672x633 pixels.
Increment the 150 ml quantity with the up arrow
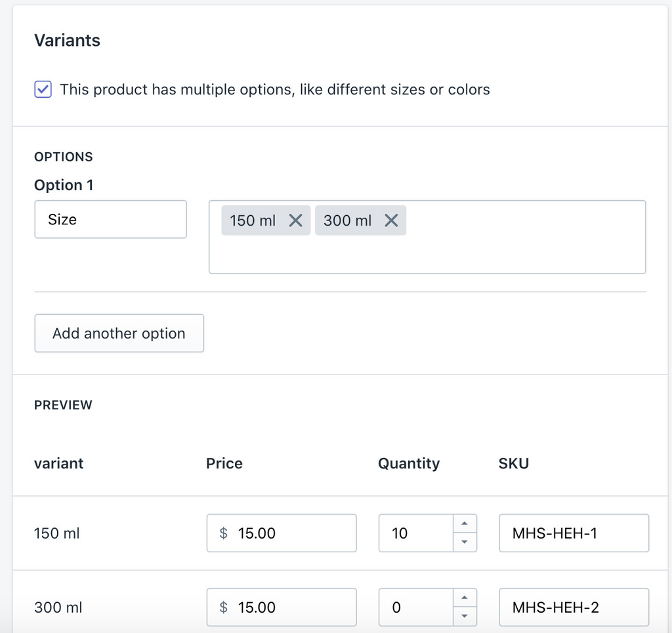pos(465,523)
